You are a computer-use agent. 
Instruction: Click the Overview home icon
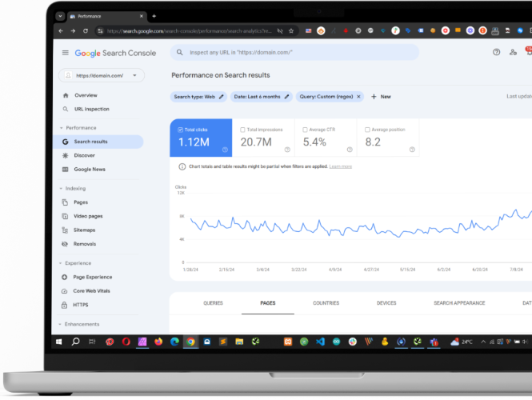pos(66,95)
